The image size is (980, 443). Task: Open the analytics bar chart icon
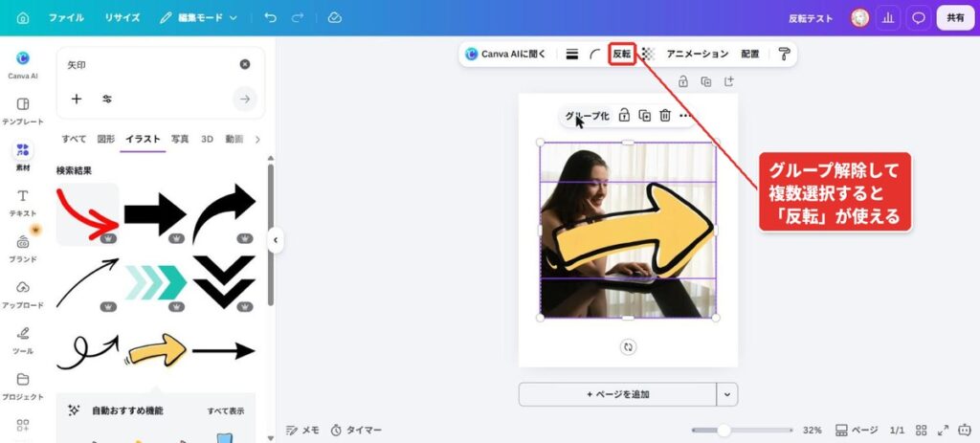pyautogui.click(x=887, y=18)
